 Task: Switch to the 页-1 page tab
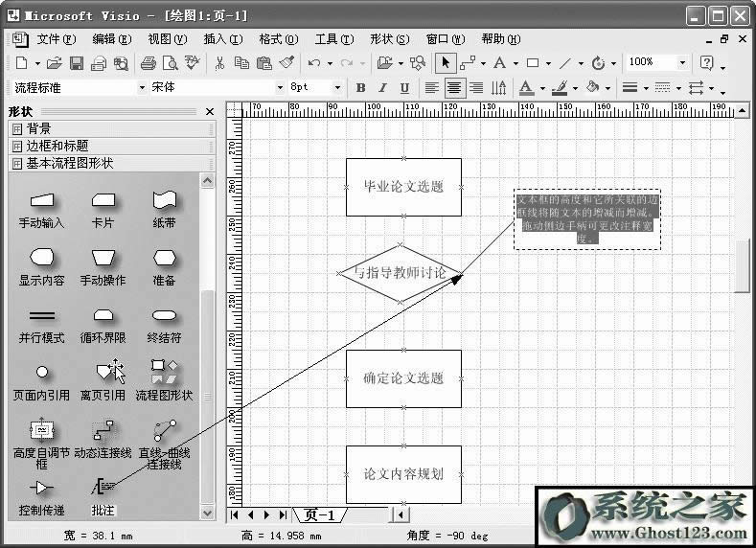click(x=320, y=514)
